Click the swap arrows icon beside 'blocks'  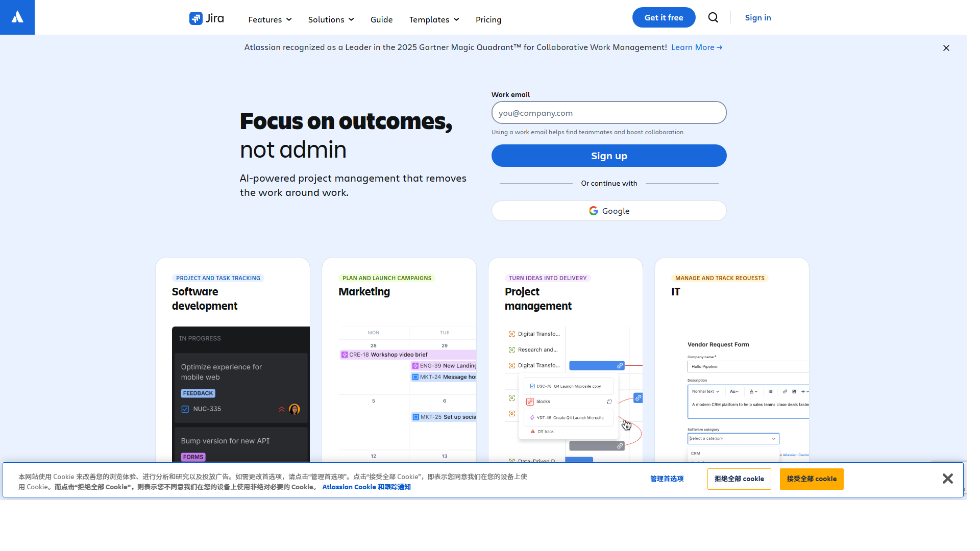(609, 402)
